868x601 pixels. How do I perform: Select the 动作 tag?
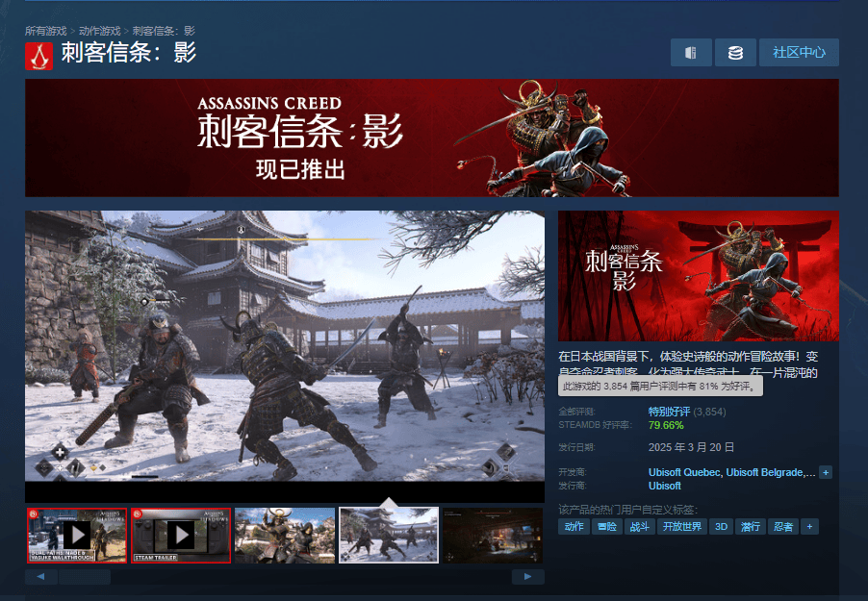[x=574, y=527]
